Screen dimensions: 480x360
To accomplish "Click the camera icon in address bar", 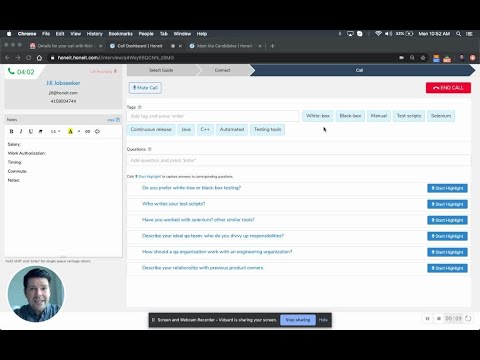I will 402,58.
